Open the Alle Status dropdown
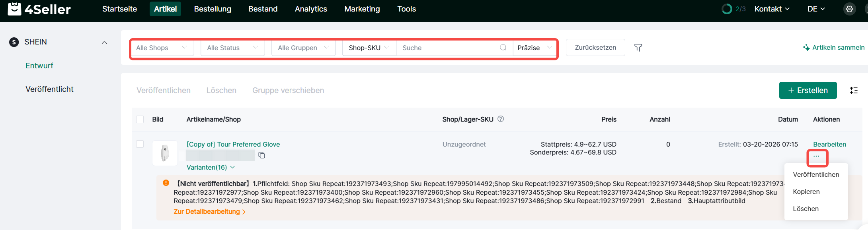Screen dimensions: 868x230 [x=232, y=48]
